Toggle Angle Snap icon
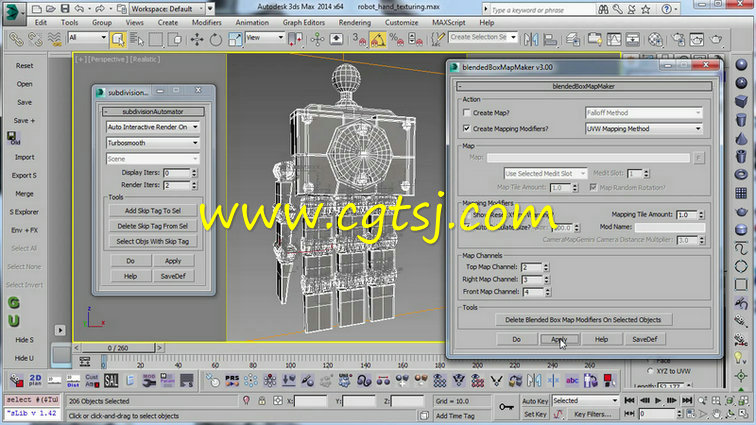The image size is (756, 425). coord(378,39)
